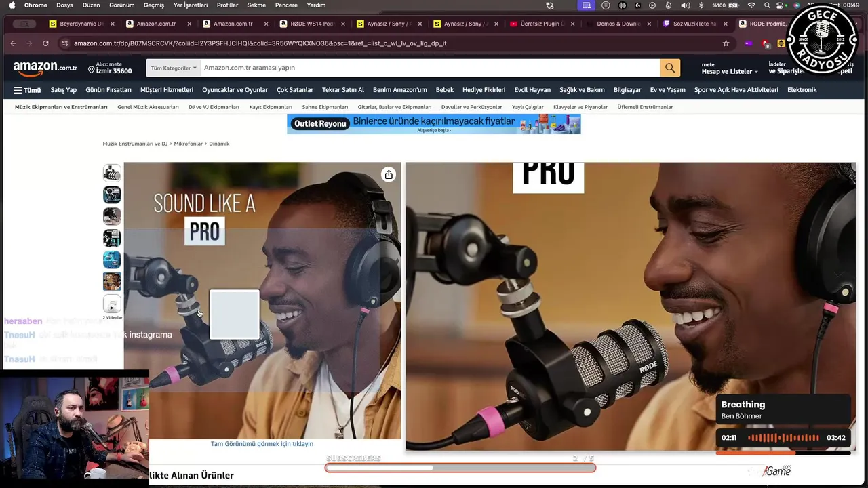Select the third product thumbnail

pos(112,216)
